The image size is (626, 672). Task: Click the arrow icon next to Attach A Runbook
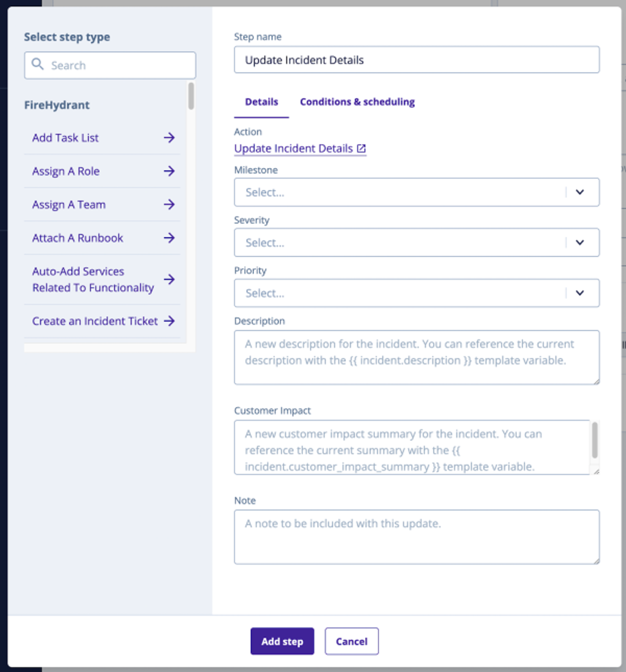[x=169, y=238]
